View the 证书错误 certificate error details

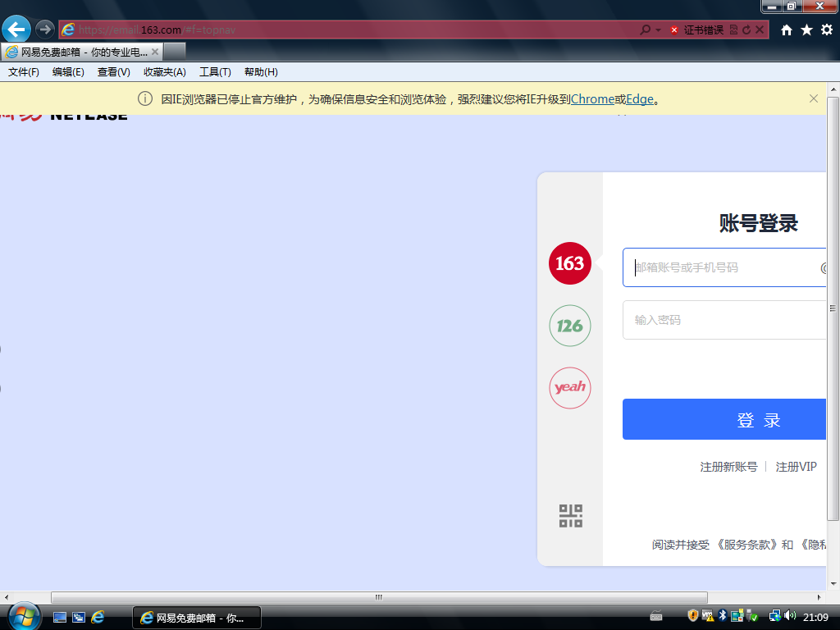coord(703,30)
